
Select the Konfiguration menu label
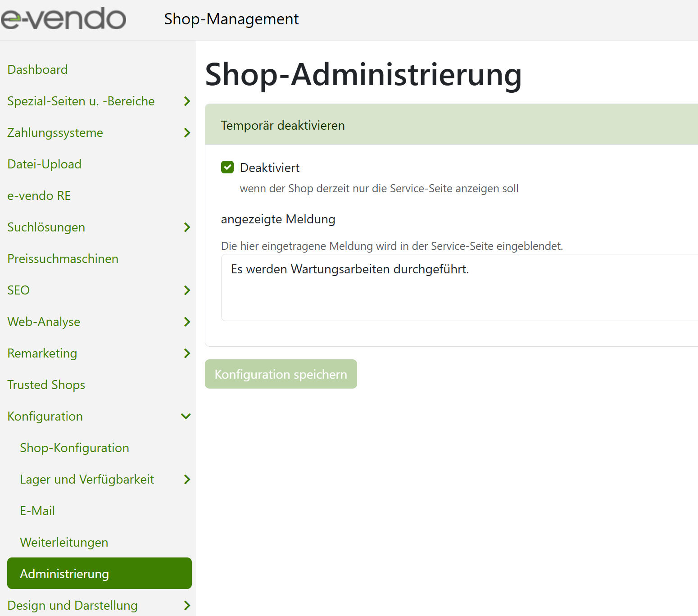click(45, 417)
